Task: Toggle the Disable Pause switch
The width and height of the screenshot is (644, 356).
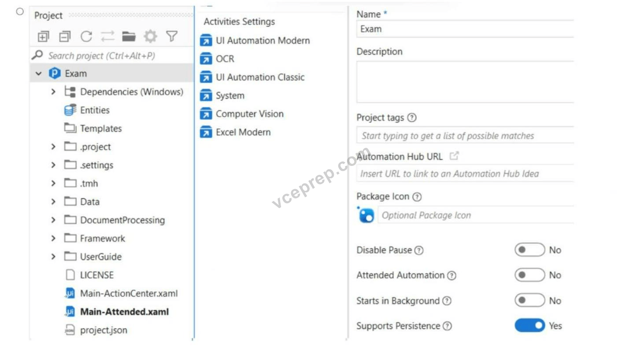Action: coord(529,250)
